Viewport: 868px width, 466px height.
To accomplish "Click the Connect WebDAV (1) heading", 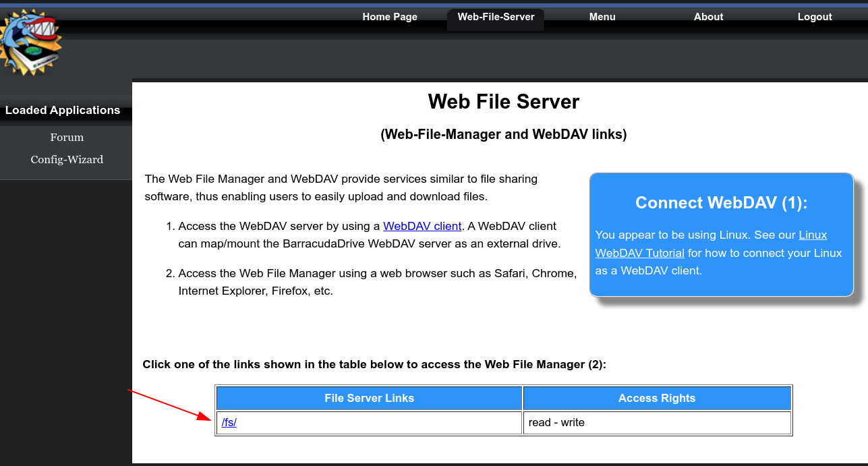I will (721, 203).
